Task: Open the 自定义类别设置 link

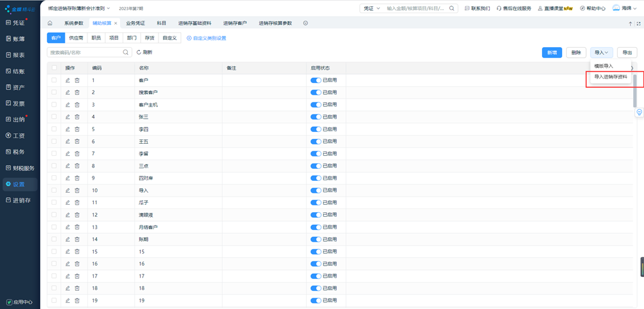Action: (206, 38)
